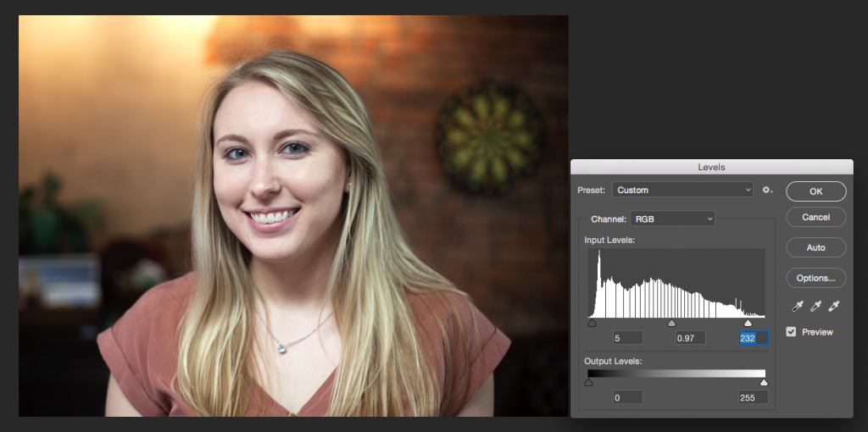Screen dimensions: 868x432
Task: Click the Auto levels button
Action: pyautogui.click(x=815, y=247)
